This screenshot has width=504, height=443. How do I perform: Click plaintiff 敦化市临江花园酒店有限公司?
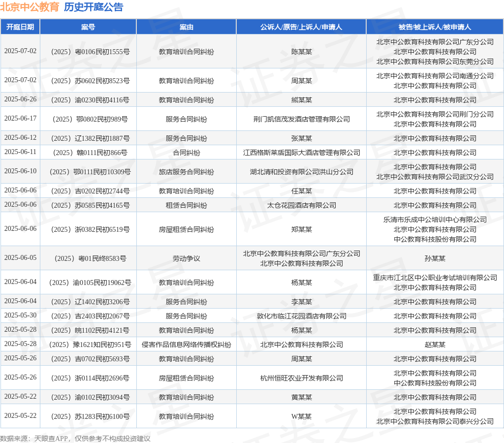[x=302, y=316]
